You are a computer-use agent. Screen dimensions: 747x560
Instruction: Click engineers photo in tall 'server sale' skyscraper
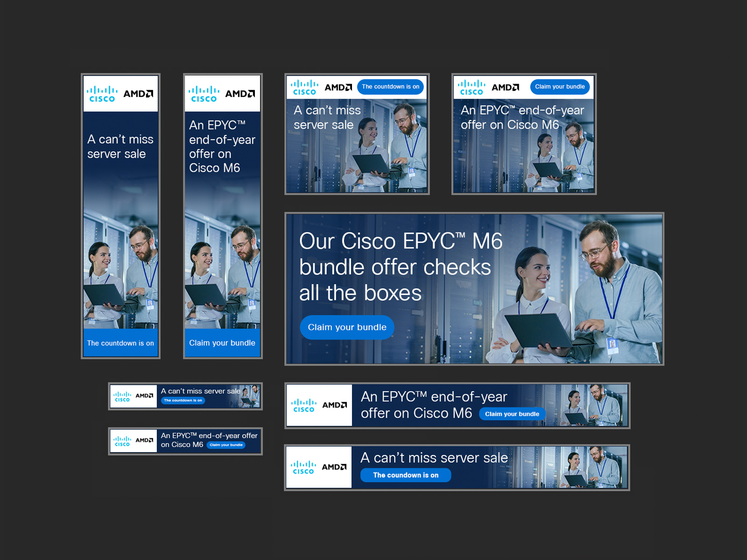click(x=120, y=275)
